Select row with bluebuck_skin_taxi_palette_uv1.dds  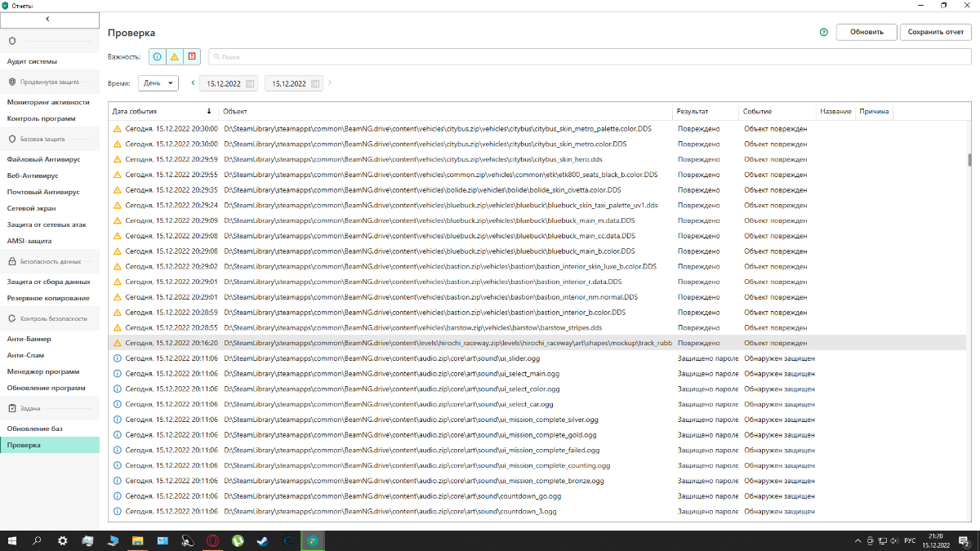(537, 205)
